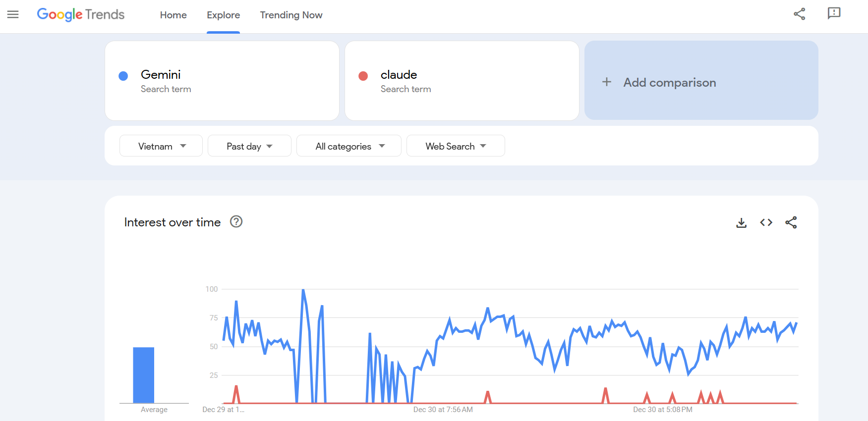Click the 25 y-axis value
This screenshot has height=421, width=868.
214,375
